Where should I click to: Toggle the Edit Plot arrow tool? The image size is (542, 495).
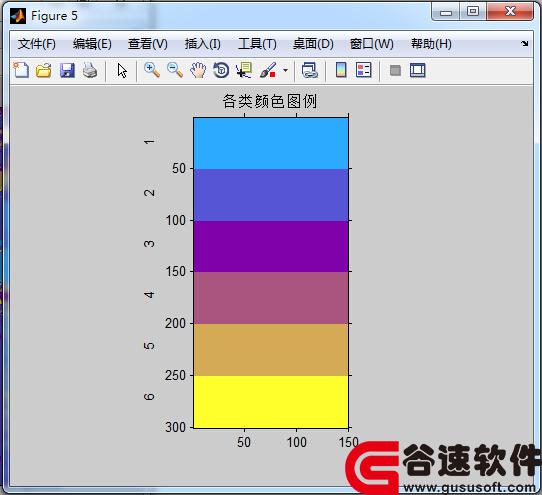click(122, 70)
